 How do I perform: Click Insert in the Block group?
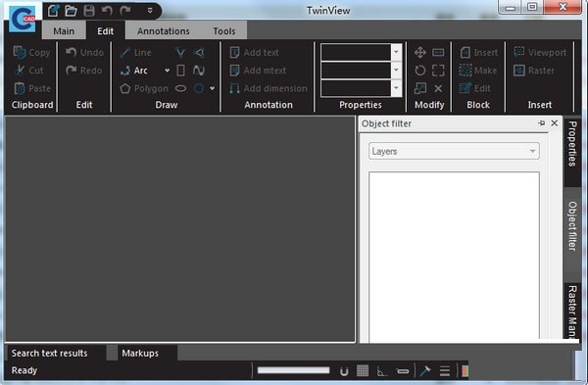point(479,53)
